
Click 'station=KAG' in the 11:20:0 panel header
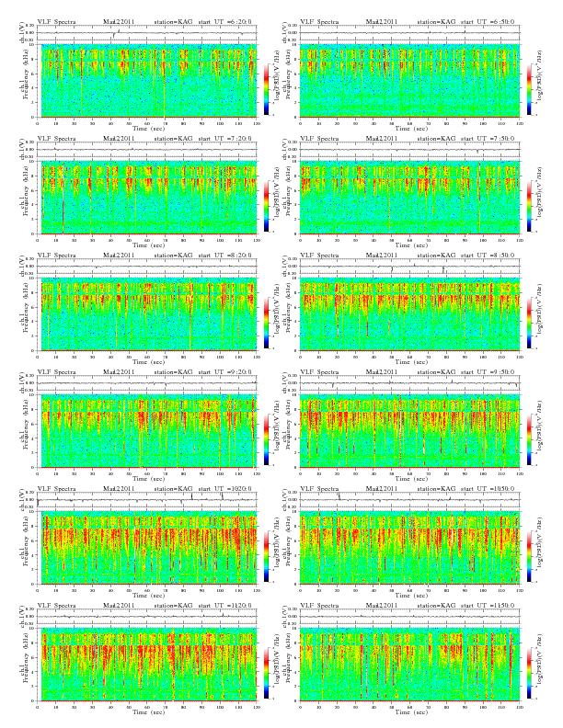point(173,606)
